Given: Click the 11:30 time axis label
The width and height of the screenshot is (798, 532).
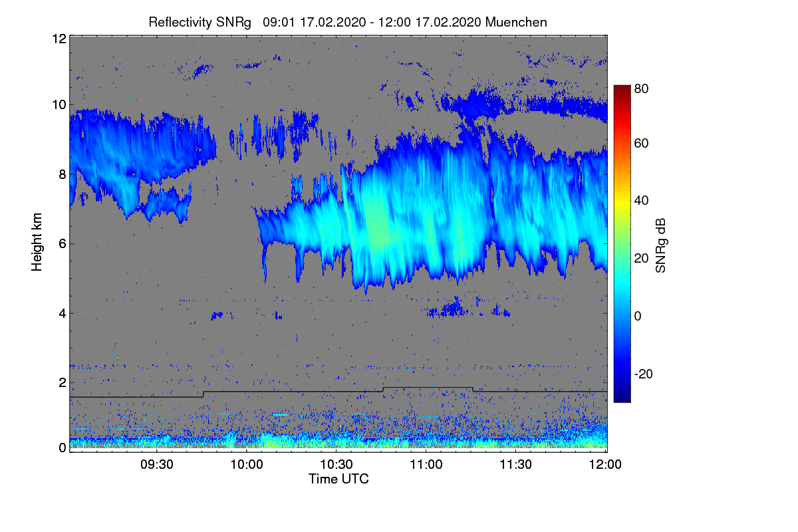Looking at the screenshot, I should coord(516,464).
